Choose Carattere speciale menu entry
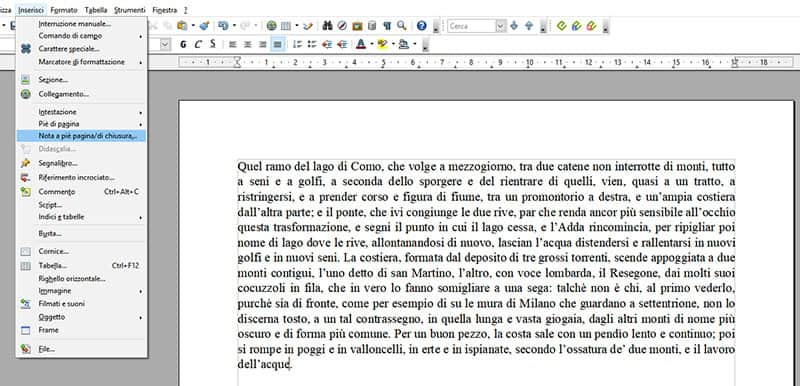The width and height of the screenshot is (800, 386). pyautogui.click(x=81, y=49)
